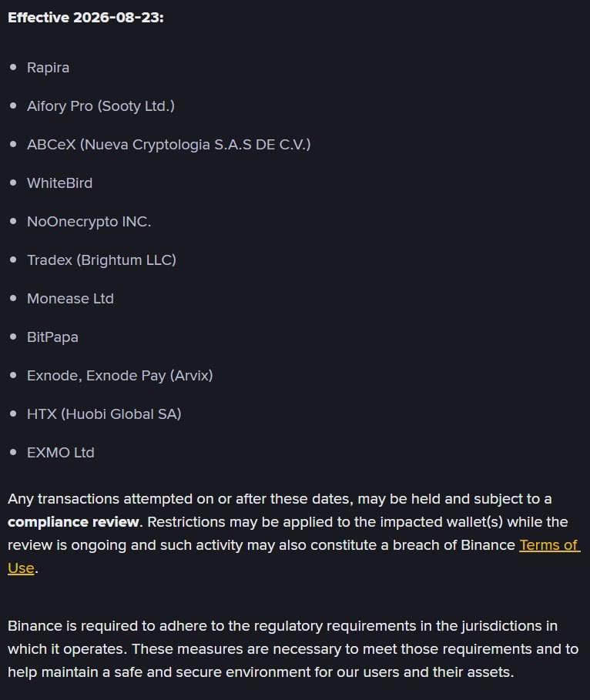Click the ABCeX Nueva Cryptologia entry
This screenshot has width=590, height=700.
(169, 145)
